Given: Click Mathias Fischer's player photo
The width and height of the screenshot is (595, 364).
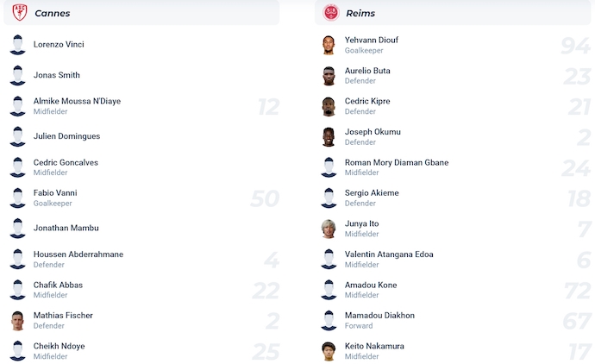Looking at the screenshot, I should pyautogui.click(x=17, y=321).
